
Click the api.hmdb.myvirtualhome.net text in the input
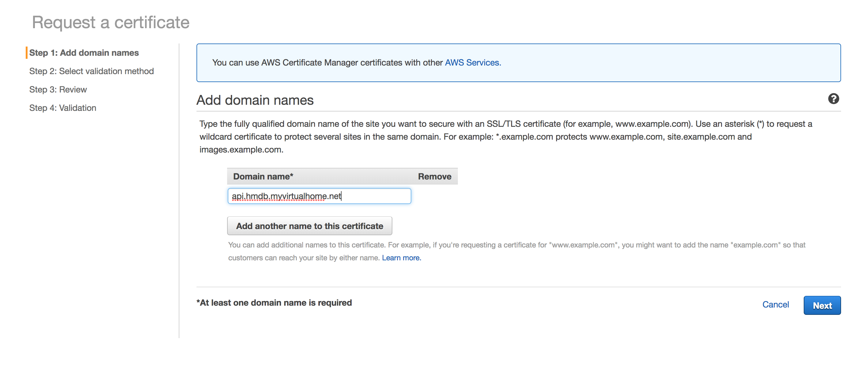[x=286, y=196]
